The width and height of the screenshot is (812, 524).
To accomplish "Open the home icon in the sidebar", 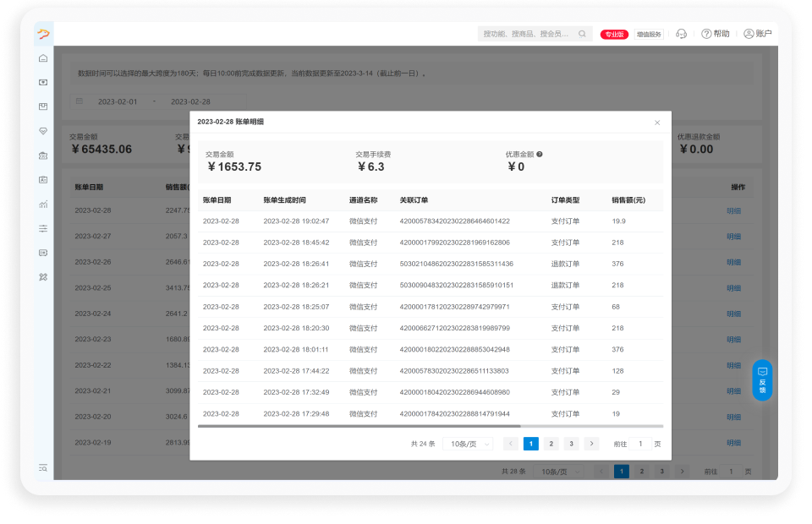I will coord(43,58).
